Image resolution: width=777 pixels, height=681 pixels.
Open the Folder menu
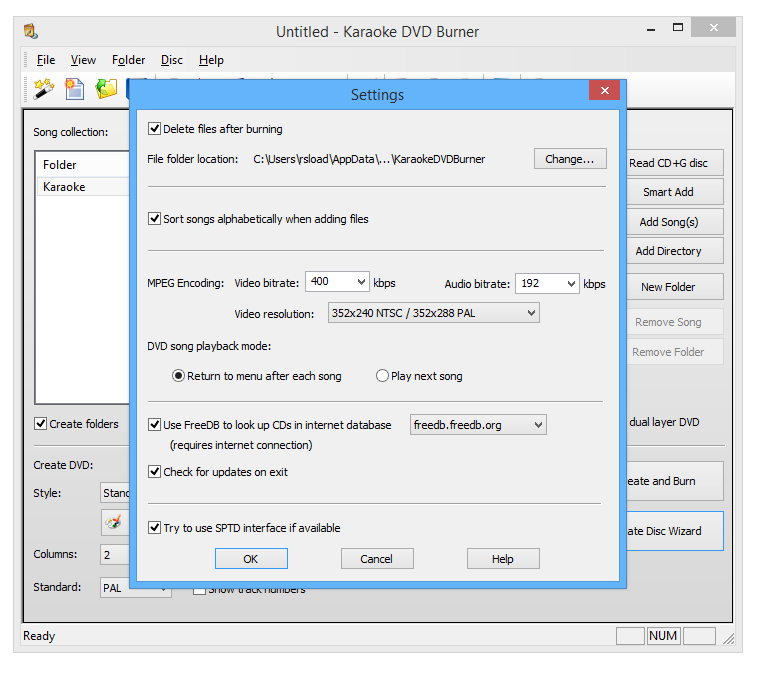tap(128, 60)
